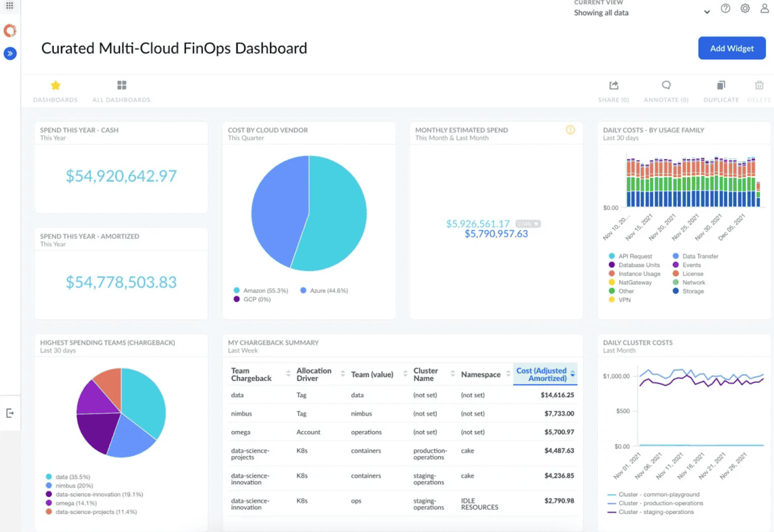Viewport: 774px width, 532px height.
Task: Click the sort arrows on the Namespace column
Action: pos(507,374)
